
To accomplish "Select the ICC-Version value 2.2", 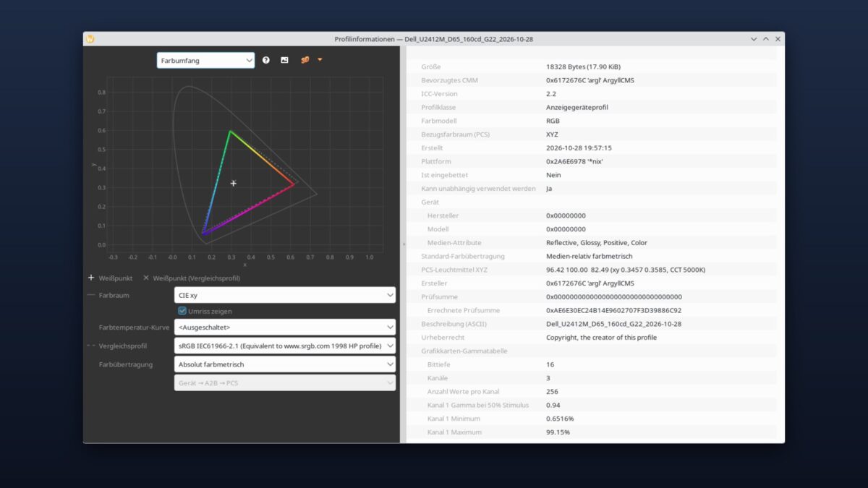I will (x=551, y=94).
